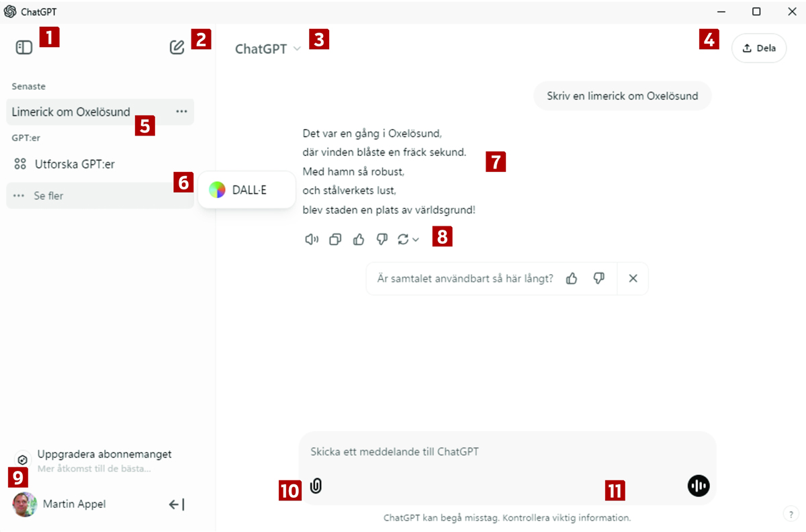
Task: Play the response aloud with speaker icon
Action: (311, 240)
